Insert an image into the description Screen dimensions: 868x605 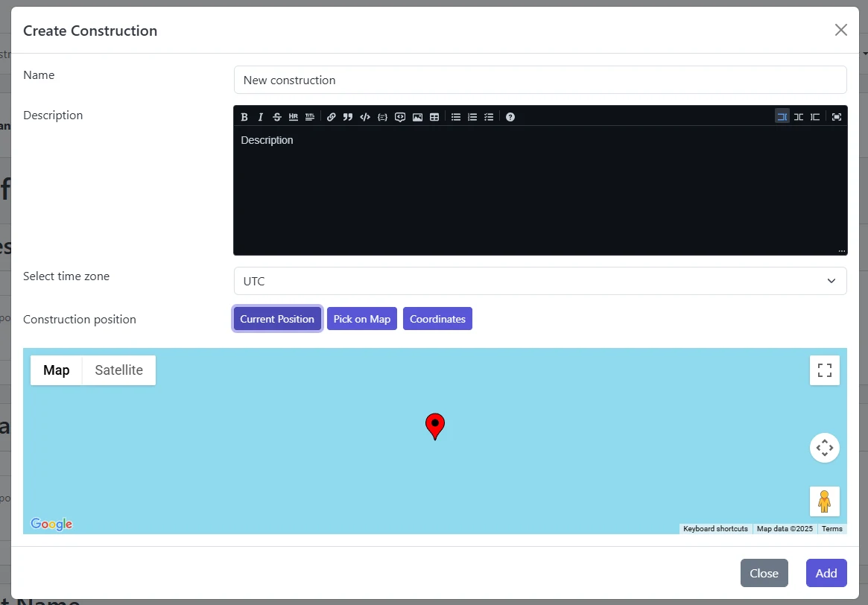tap(417, 116)
